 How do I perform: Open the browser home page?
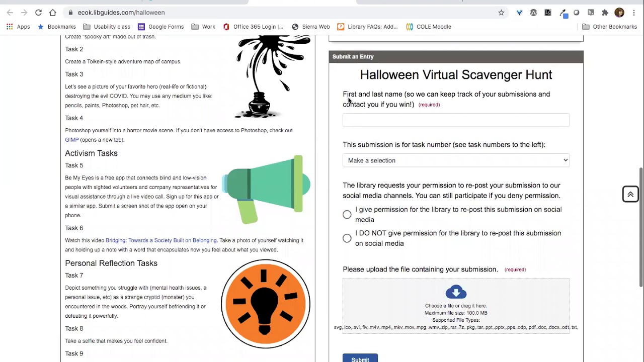[x=53, y=13]
